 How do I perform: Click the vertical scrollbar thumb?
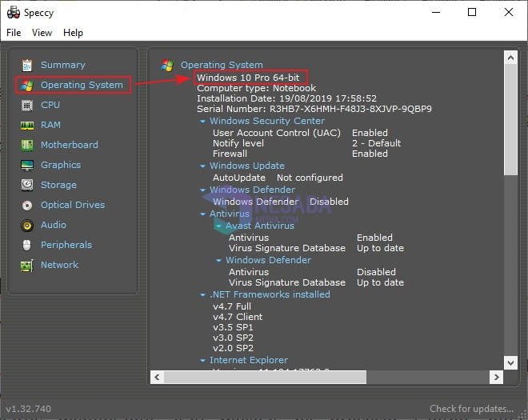click(510, 119)
